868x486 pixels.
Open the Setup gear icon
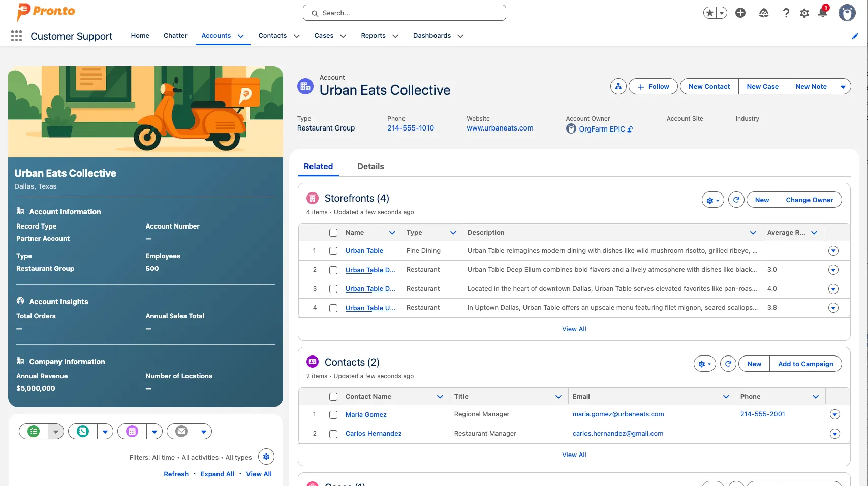pos(804,13)
